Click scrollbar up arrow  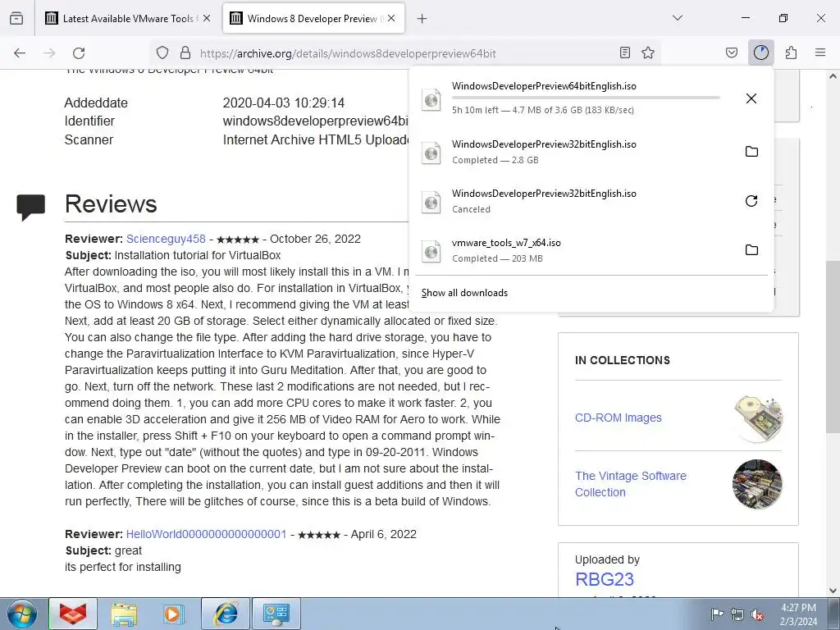tap(833, 76)
